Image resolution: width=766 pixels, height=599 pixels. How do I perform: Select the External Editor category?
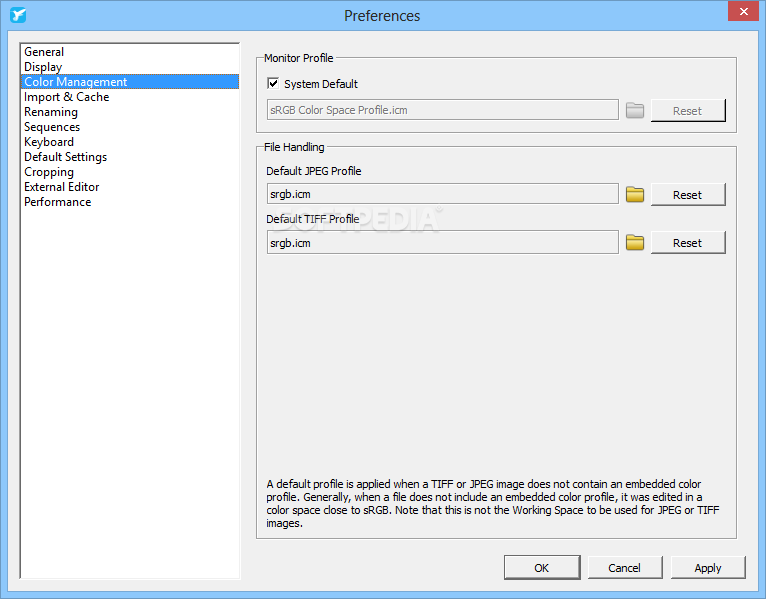62,187
